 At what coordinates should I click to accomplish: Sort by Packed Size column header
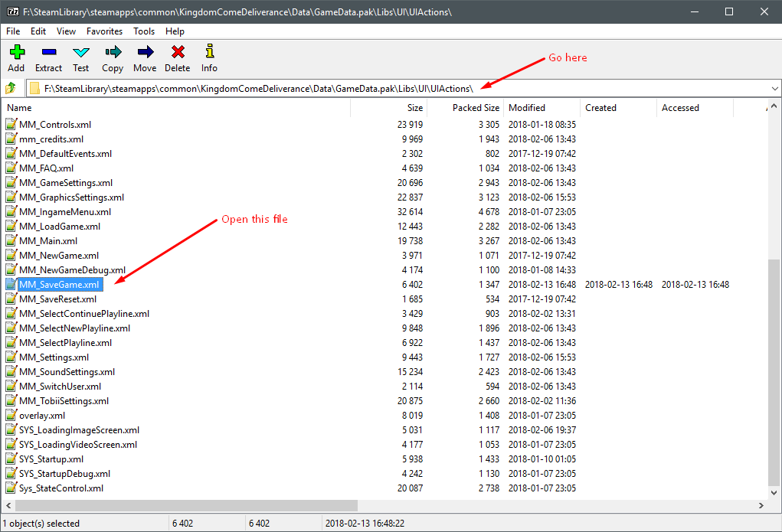point(475,108)
